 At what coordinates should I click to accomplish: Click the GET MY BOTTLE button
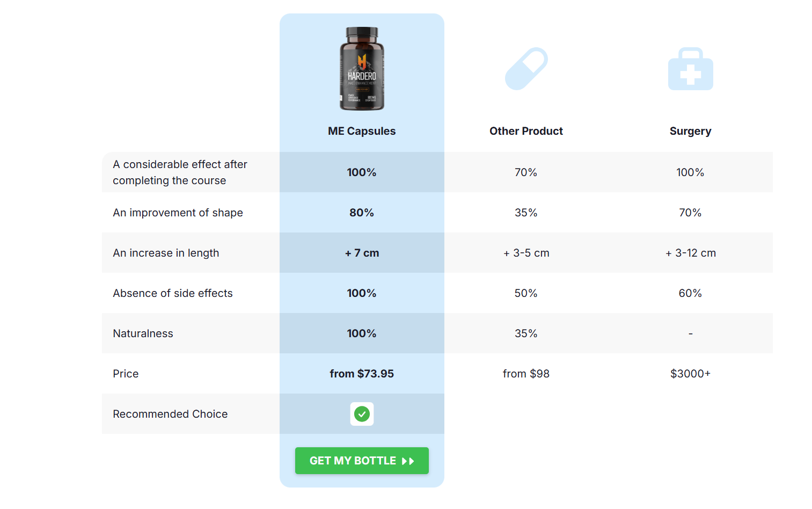click(362, 461)
